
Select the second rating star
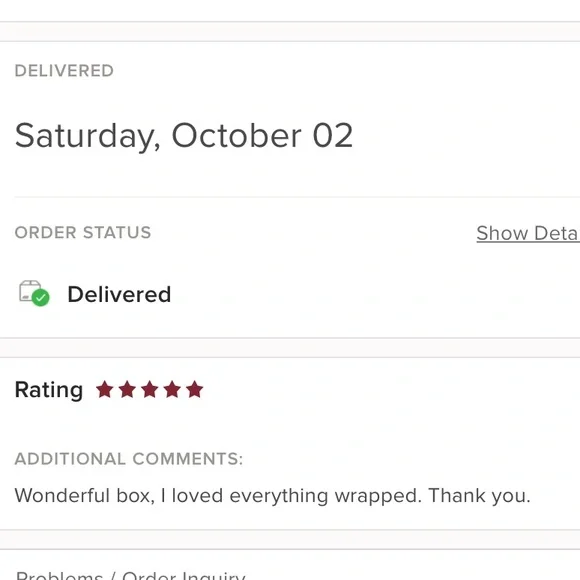(127, 390)
